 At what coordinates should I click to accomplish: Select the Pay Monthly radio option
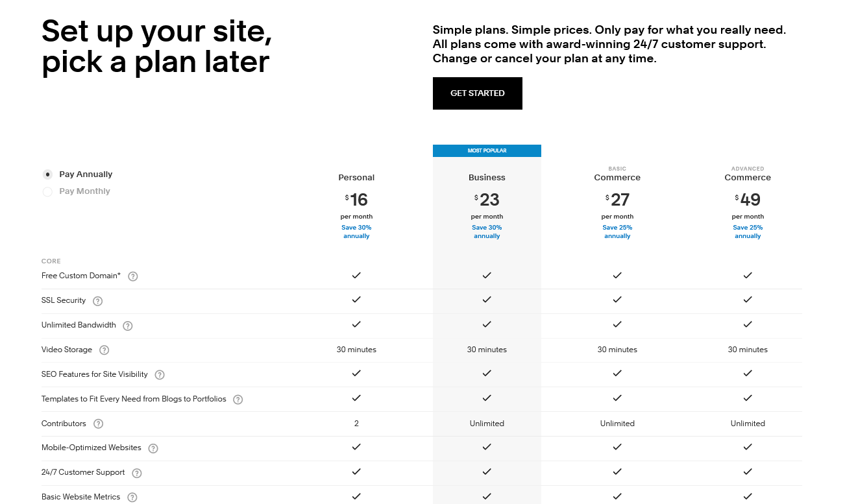pos(47,191)
